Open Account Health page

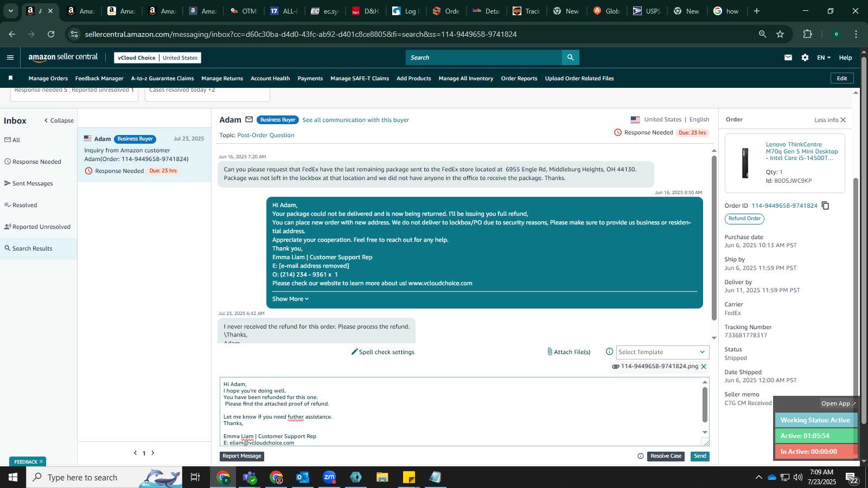click(x=270, y=78)
